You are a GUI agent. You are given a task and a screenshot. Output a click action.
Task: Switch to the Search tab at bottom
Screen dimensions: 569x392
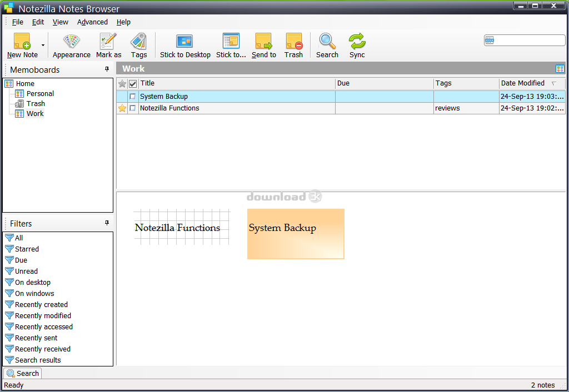pos(22,373)
